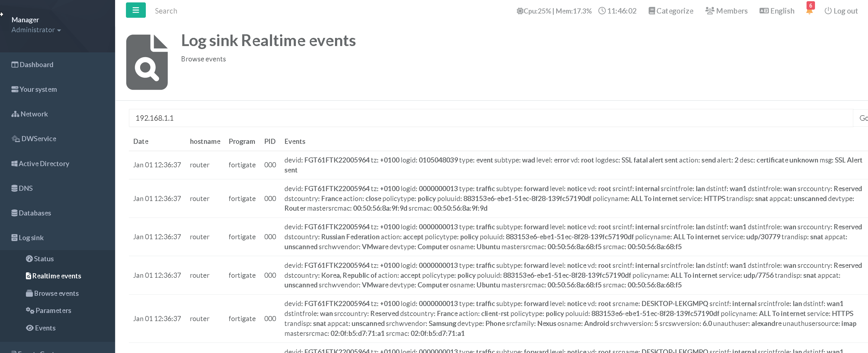The width and height of the screenshot is (868, 353).
Task: Click the Log out power icon
Action: [x=828, y=11]
